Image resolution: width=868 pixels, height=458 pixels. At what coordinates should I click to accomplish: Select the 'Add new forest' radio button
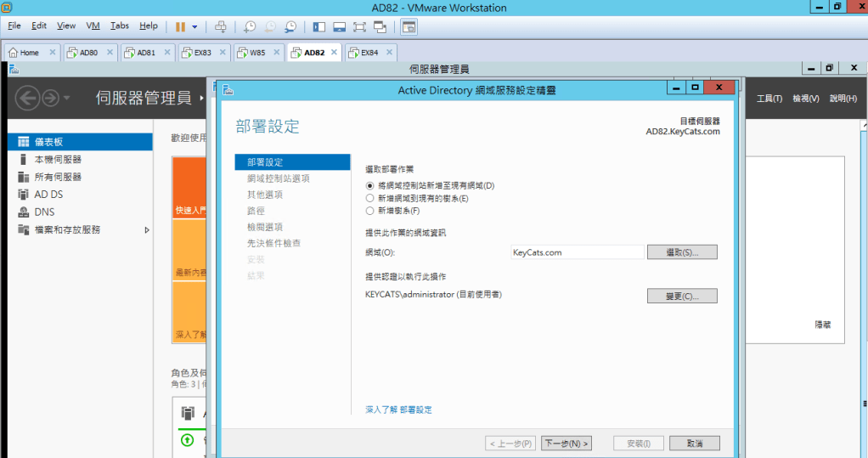click(369, 211)
